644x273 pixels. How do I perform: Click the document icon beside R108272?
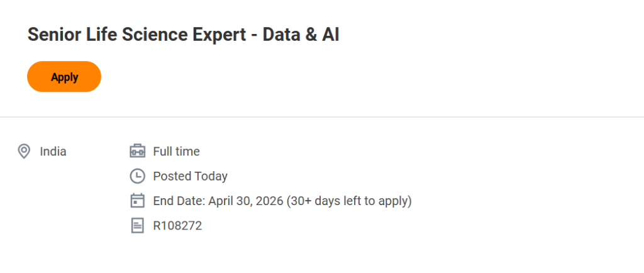(137, 225)
